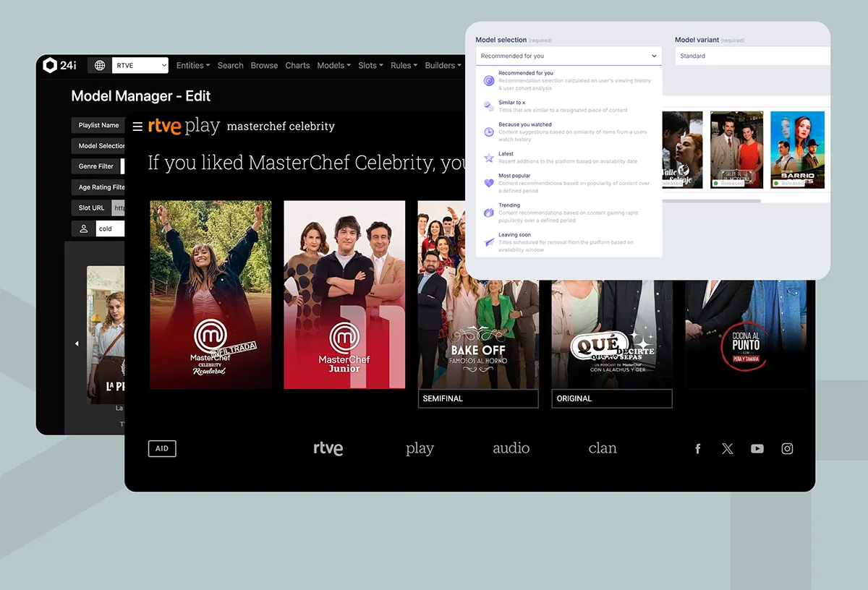Expand the Model selection dropdown
This screenshot has height=590, width=868.
[x=569, y=56]
